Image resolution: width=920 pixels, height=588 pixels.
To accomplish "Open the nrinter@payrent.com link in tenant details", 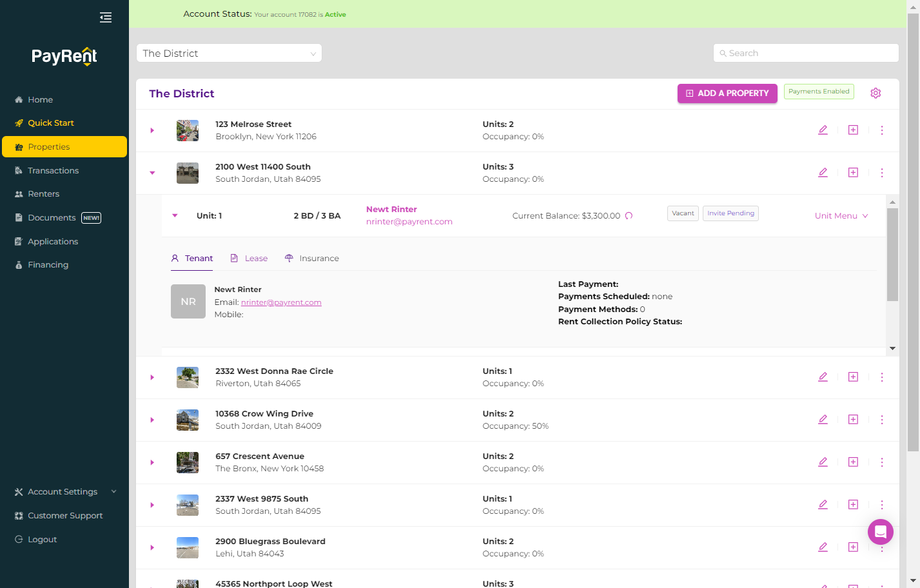I will pyautogui.click(x=281, y=302).
